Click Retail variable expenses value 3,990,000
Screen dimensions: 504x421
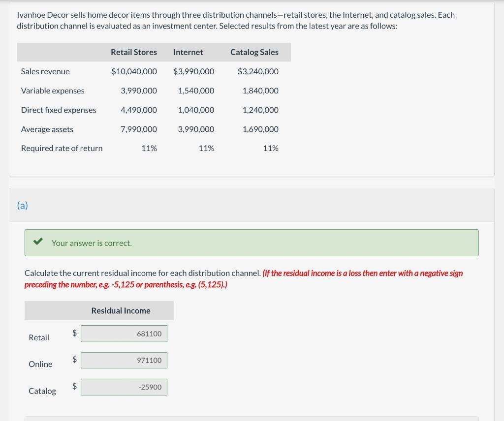[139, 90]
